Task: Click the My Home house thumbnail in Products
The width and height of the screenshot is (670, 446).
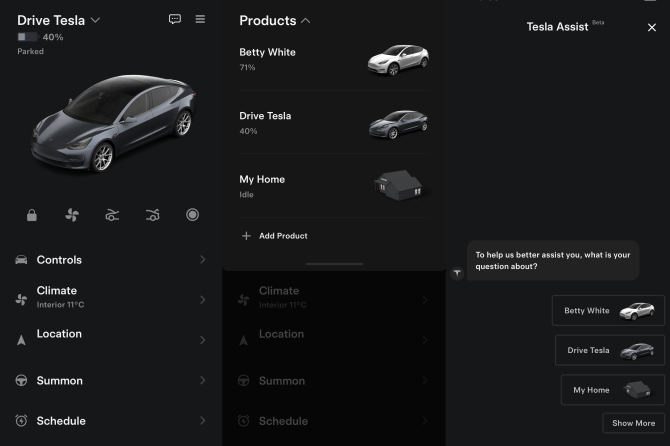Action: [x=398, y=185]
